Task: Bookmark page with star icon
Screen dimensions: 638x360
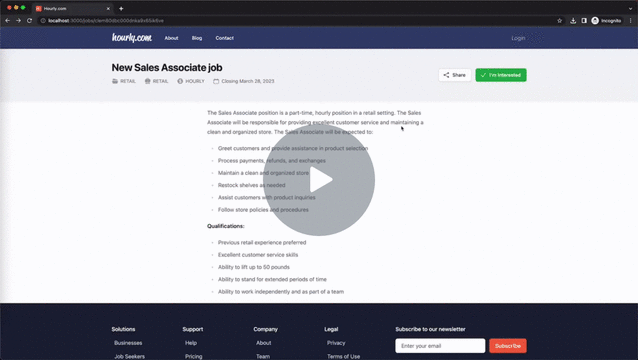Action: pos(559,20)
